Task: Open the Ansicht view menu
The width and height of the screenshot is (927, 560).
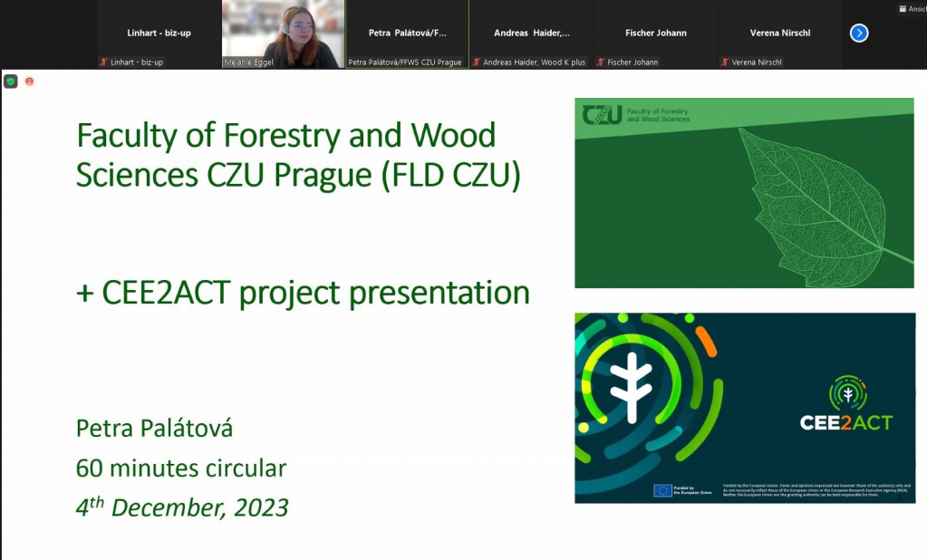Action: click(x=913, y=9)
